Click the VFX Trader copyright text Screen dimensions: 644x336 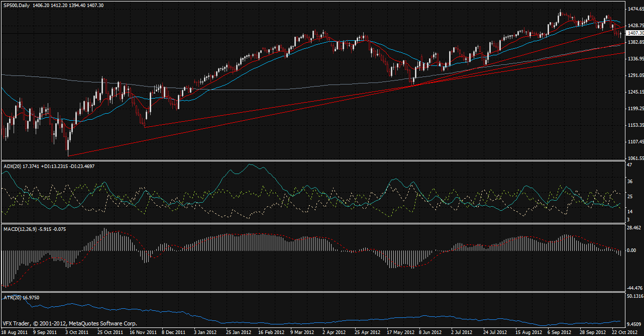(70, 323)
